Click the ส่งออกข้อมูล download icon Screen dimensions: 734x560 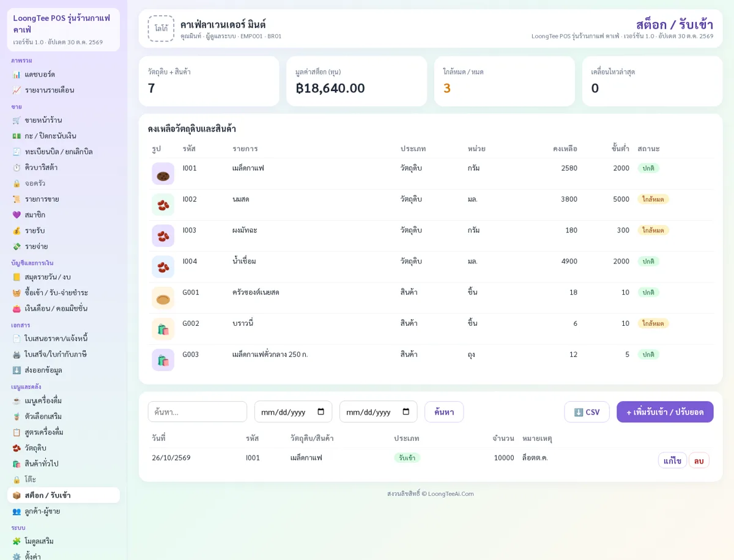click(x=17, y=370)
